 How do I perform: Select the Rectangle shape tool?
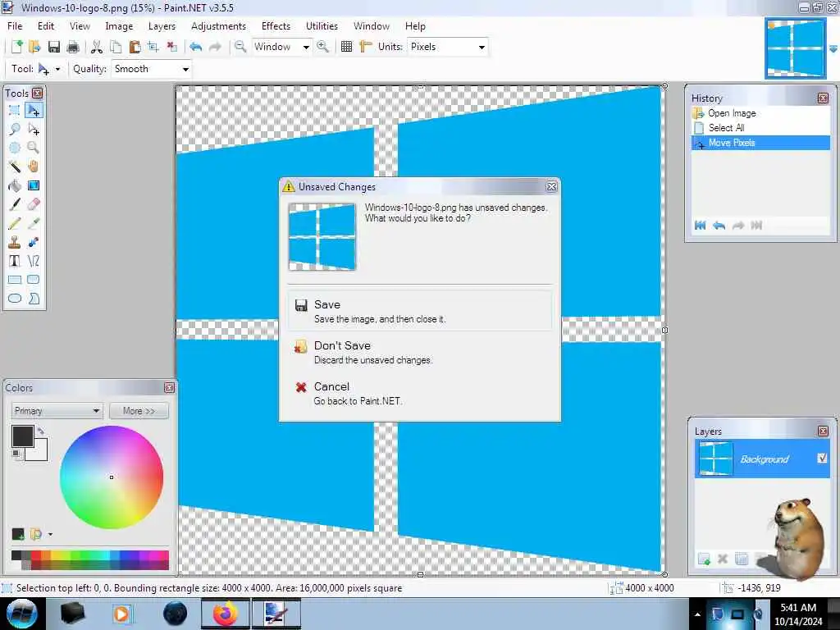tap(15, 280)
